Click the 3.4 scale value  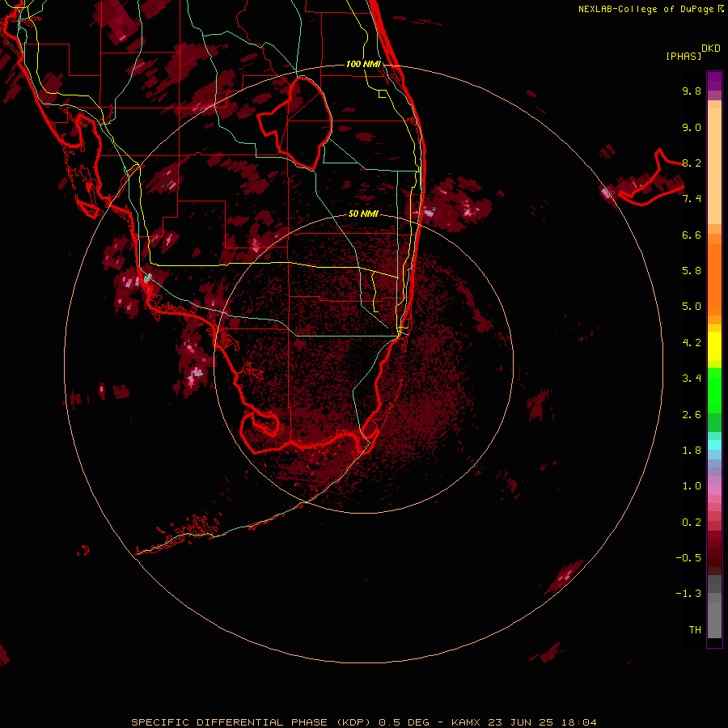[692, 379]
